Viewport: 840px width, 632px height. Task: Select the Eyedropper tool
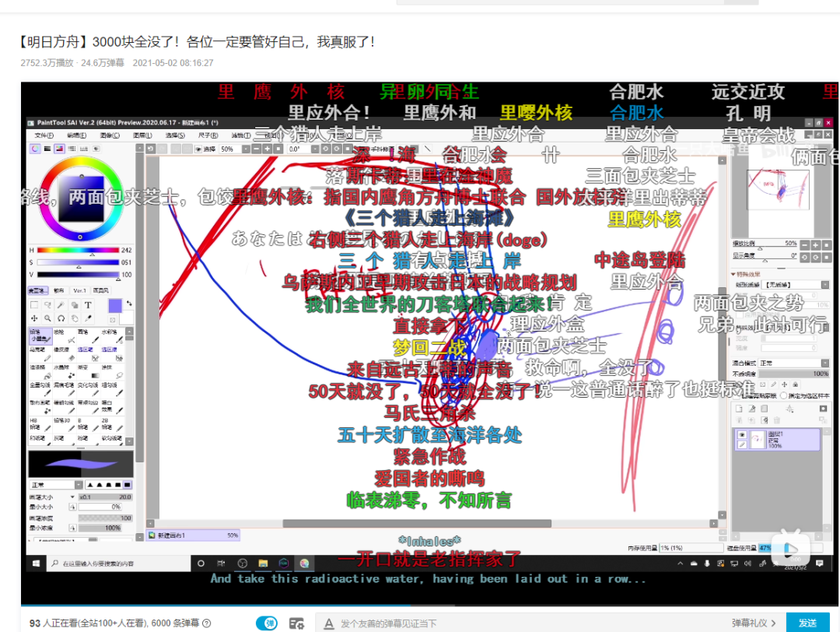88,318
